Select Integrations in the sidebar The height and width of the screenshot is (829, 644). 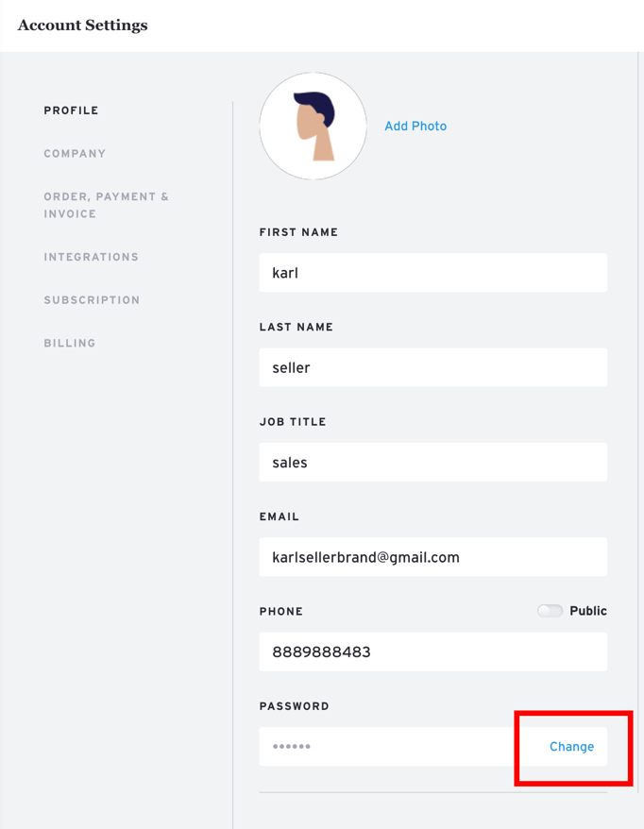tap(91, 257)
